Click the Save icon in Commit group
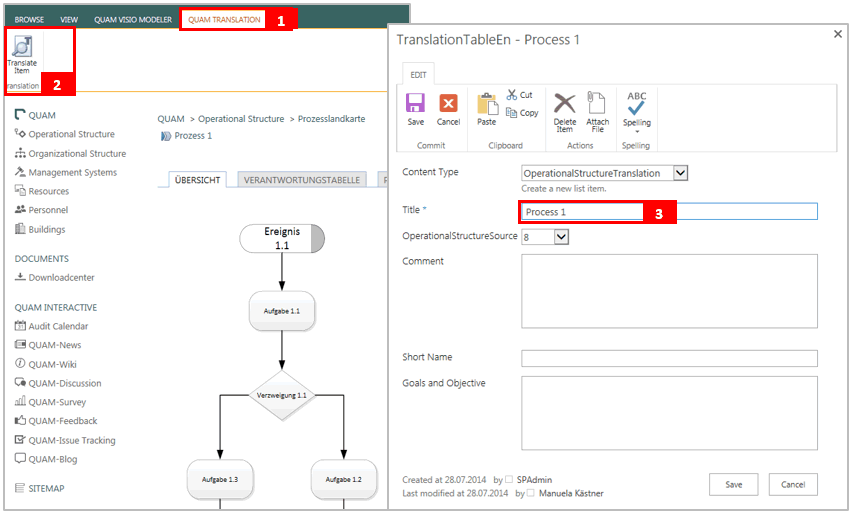The image size is (853, 516). (x=415, y=107)
